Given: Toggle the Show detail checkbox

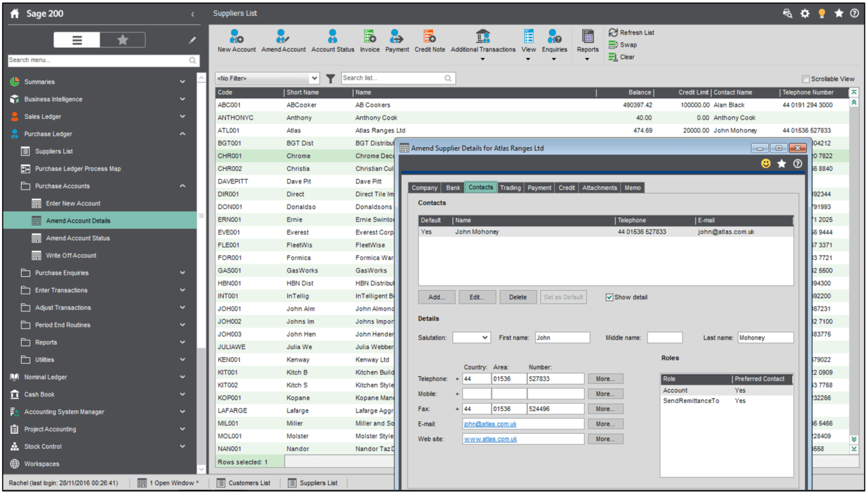Looking at the screenshot, I should click(x=610, y=297).
